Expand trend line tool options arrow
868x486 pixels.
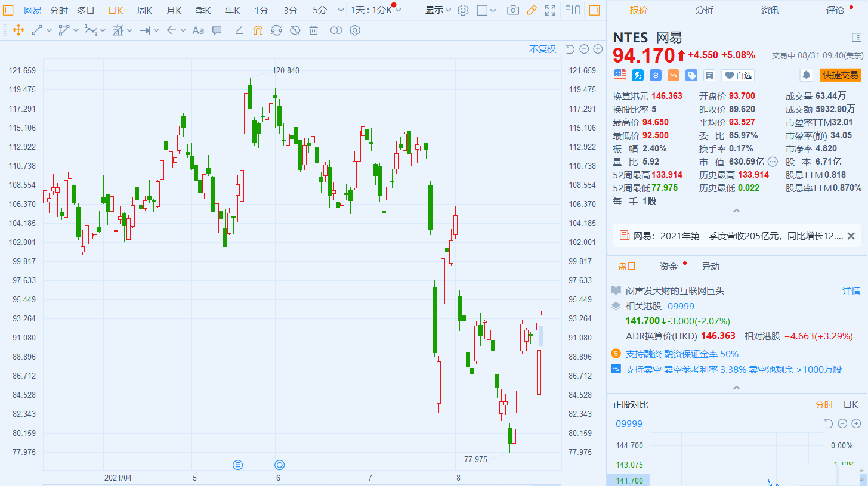pyautogui.click(x=50, y=30)
